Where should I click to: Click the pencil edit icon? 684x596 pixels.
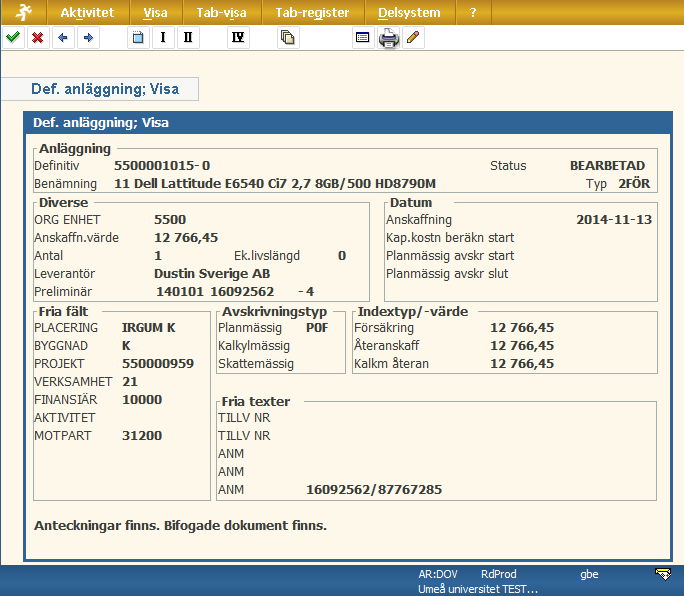(x=413, y=38)
